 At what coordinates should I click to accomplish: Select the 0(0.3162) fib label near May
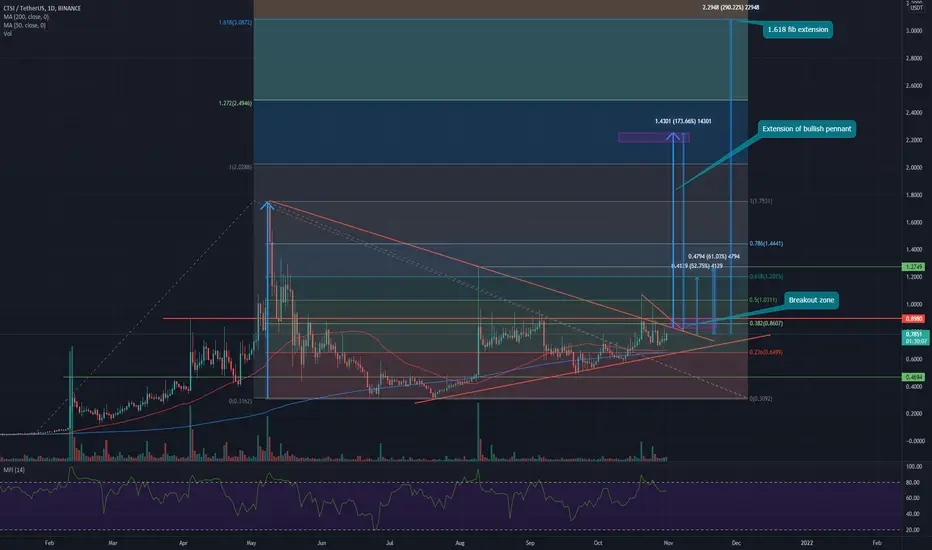240,401
